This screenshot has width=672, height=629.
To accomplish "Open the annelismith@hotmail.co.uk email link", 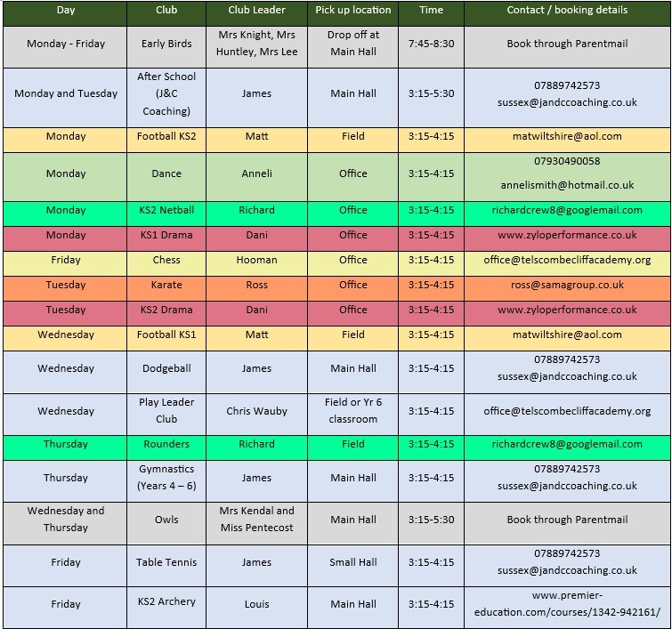I will click(567, 186).
